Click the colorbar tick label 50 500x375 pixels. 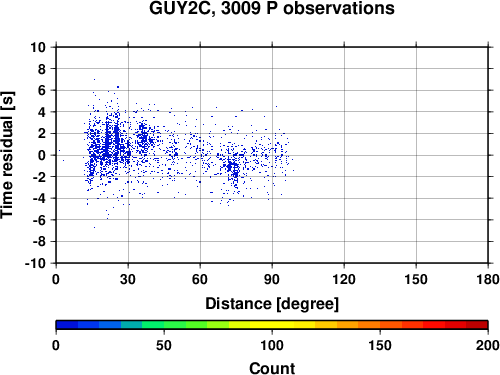click(x=164, y=345)
